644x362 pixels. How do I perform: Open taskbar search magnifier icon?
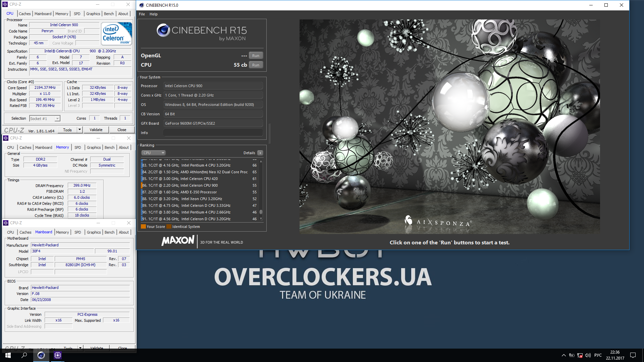tap(24, 355)
